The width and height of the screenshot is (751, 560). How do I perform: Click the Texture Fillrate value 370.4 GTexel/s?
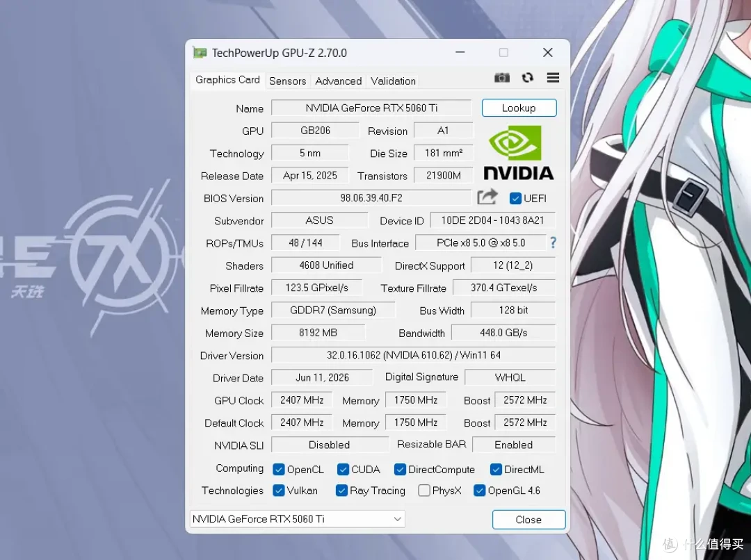(x=504, y=288)
